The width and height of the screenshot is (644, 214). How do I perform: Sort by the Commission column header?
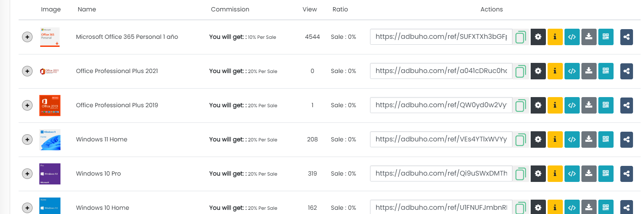[230, 9]
